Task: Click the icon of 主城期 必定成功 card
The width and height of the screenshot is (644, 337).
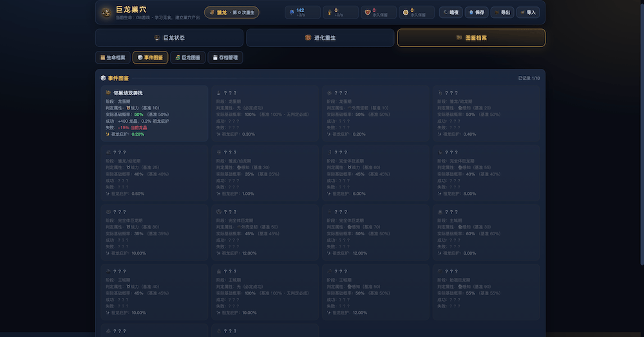Action: click(x=219, y=271)
